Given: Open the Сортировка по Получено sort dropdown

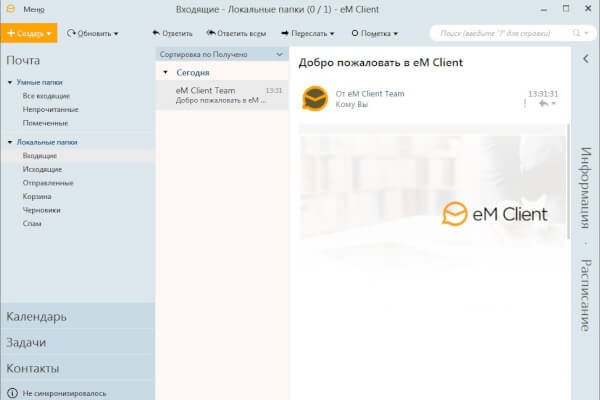Looking at the screenshot, I should [x=222, y=54].
